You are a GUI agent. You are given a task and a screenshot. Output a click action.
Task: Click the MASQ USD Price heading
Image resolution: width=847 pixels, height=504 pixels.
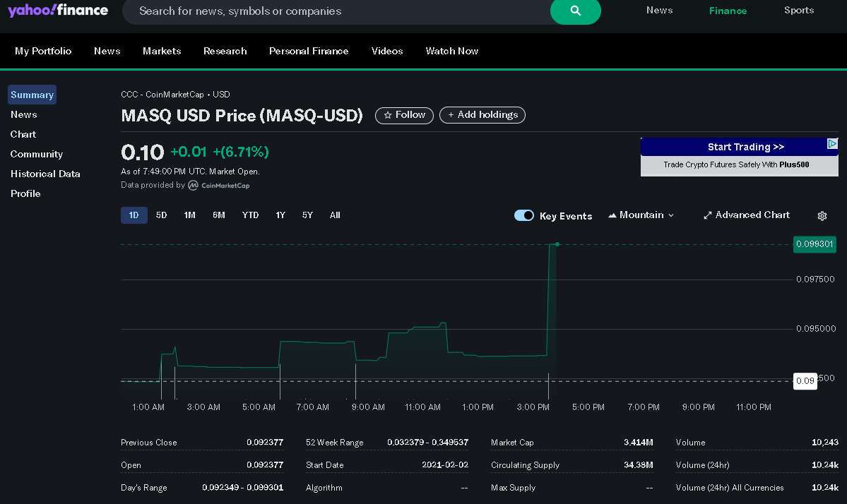click(242, 116)
